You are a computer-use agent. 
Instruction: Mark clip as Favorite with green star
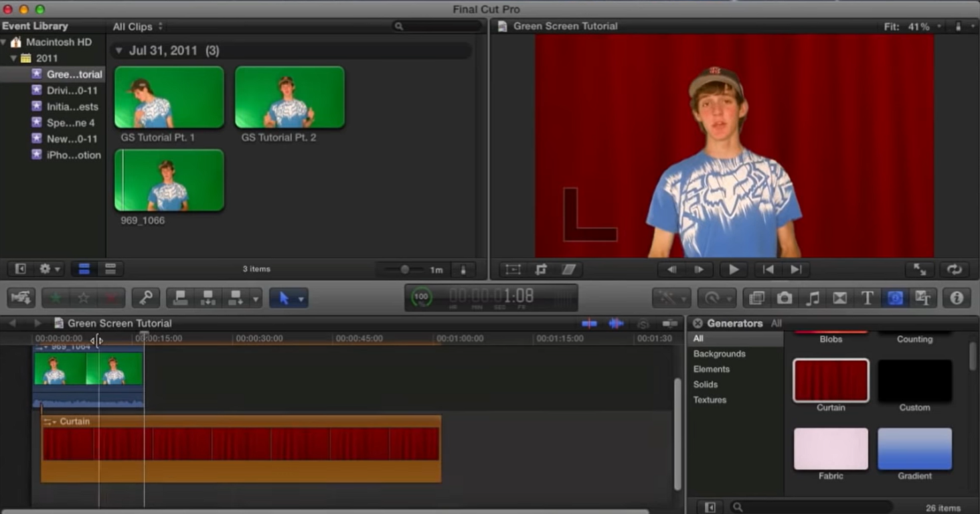56,298
